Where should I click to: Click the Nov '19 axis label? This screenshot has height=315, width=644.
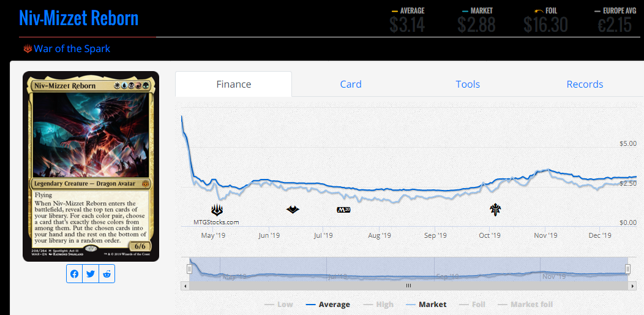click(545, 235)
